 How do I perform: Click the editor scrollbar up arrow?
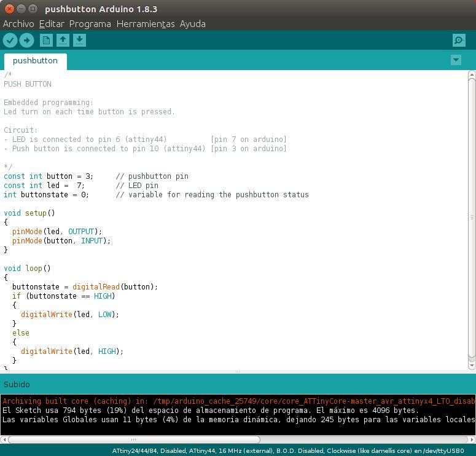point(472,74)
